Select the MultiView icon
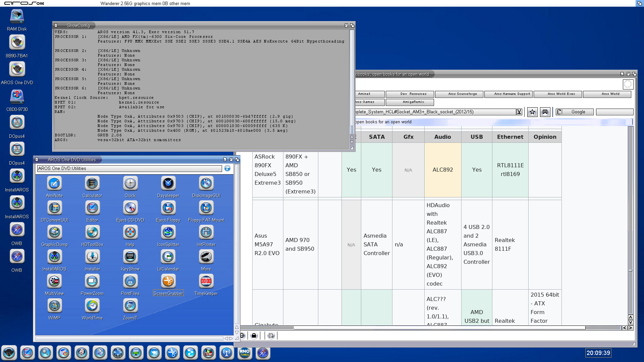Viewport: 644px width, 362px height. pos(54,281)
